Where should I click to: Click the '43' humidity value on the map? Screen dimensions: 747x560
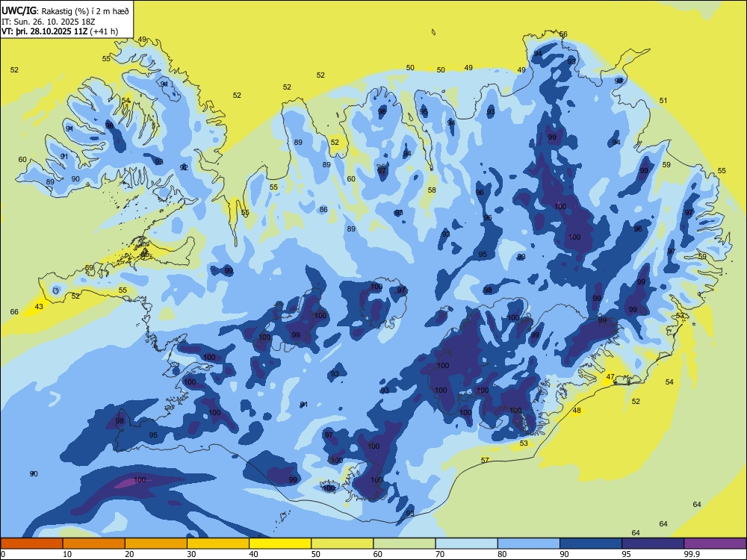(x=39, y=307)
